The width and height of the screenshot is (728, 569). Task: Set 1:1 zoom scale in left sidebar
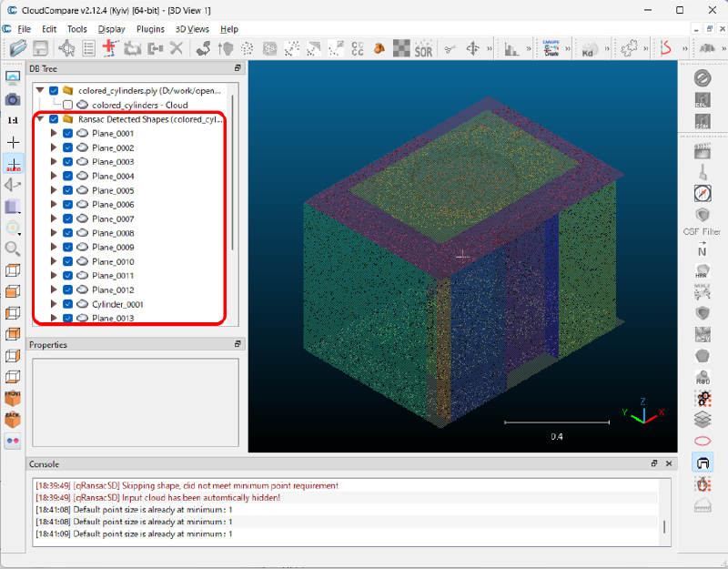[13, 120]
